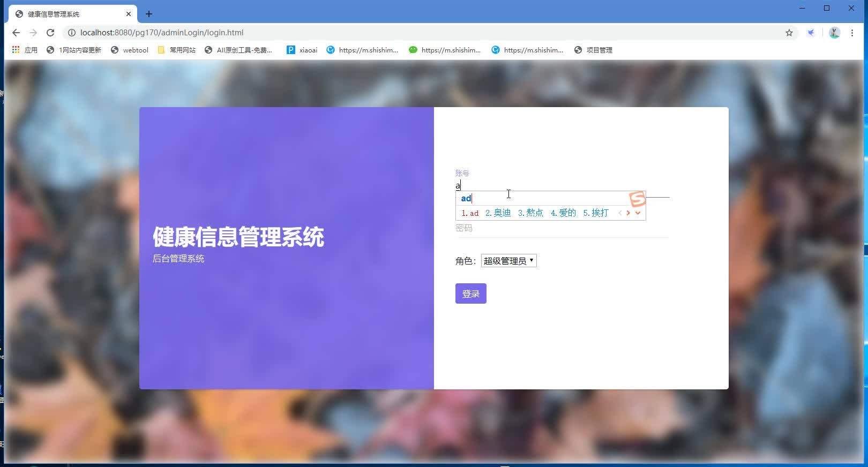Open the 项目管理 bookmark

tap(593, 50)
